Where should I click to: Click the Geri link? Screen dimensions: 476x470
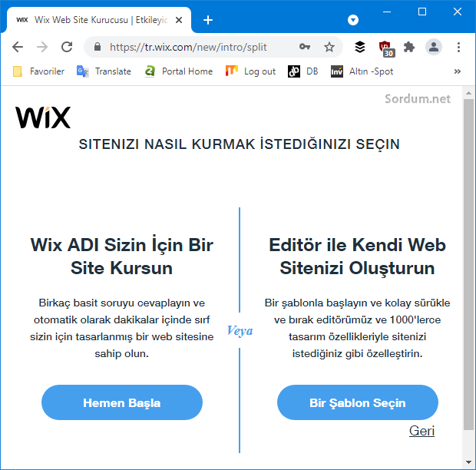coord(421,431)
